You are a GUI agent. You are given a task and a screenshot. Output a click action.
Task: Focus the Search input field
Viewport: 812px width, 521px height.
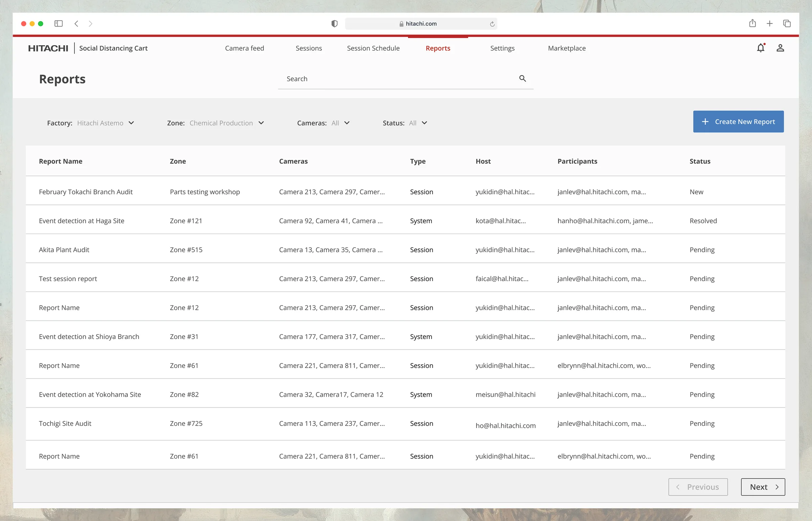tap(405, 79)
